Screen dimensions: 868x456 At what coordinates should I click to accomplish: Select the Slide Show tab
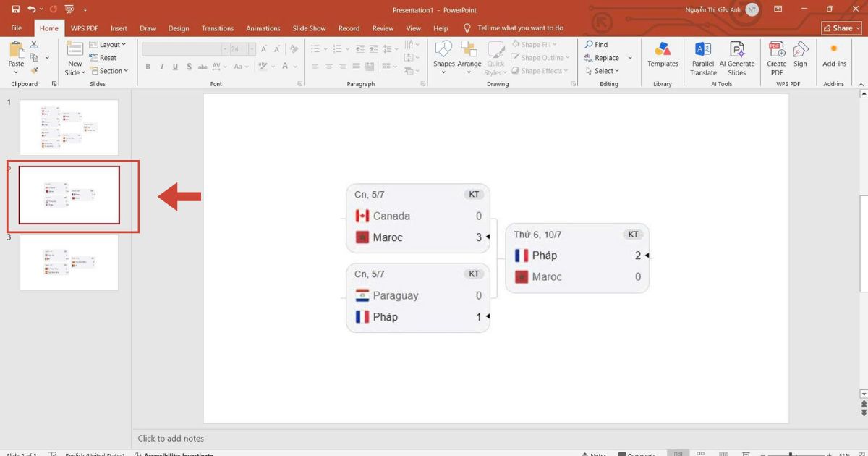[309, 28]
